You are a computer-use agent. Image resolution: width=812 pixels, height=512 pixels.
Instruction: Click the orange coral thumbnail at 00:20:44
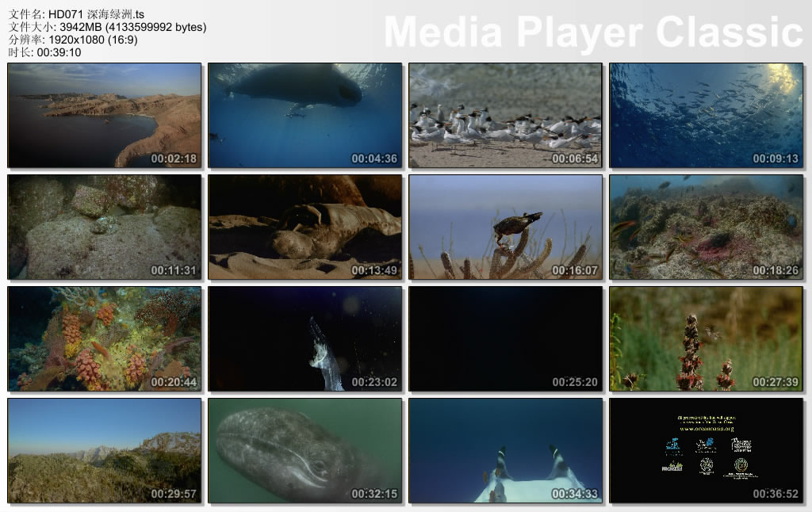[x=104, y=339]
